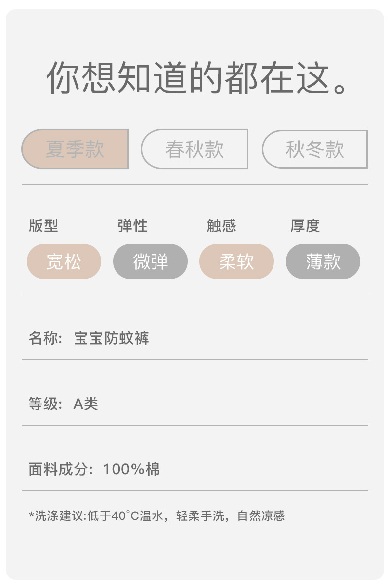
Task: Choose the 薄款 thickness pill
Action: point(323,261)
